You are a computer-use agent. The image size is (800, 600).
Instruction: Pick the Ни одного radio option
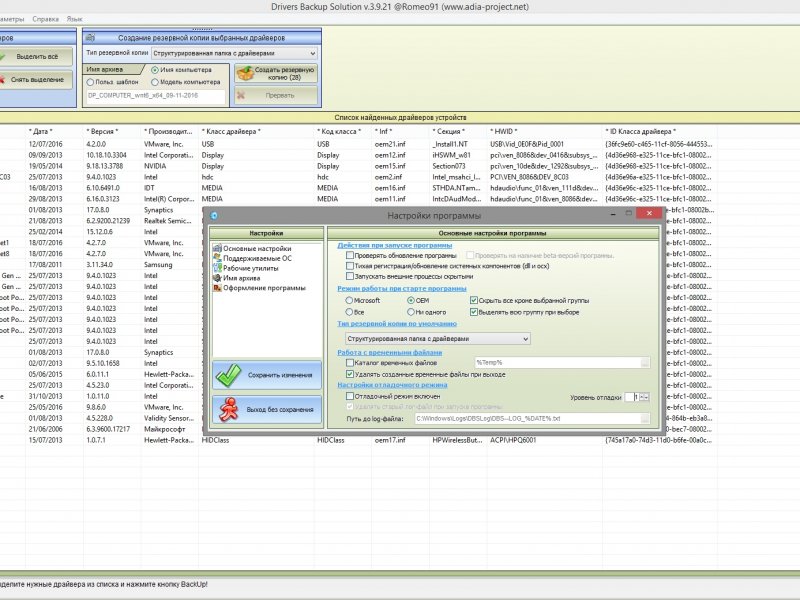[411, 312]
